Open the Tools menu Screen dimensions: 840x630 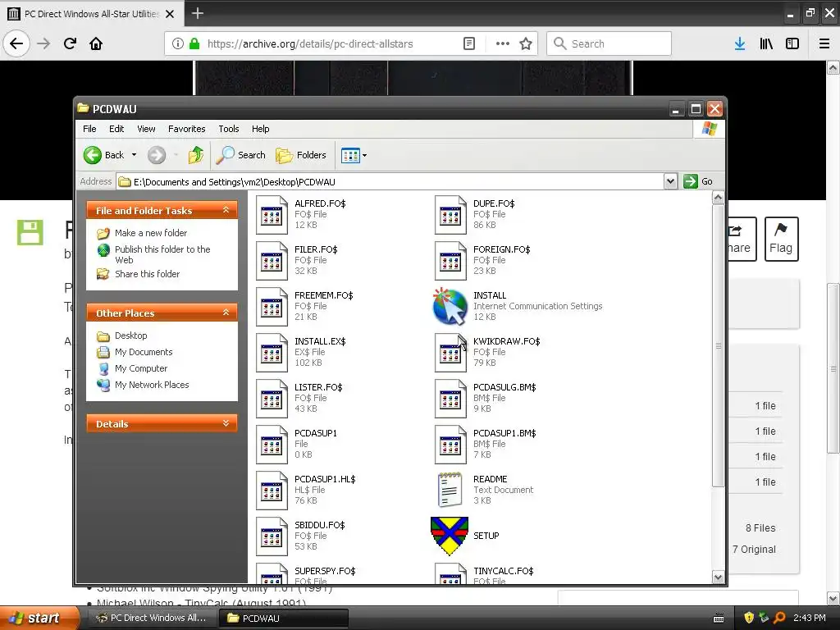229,129
